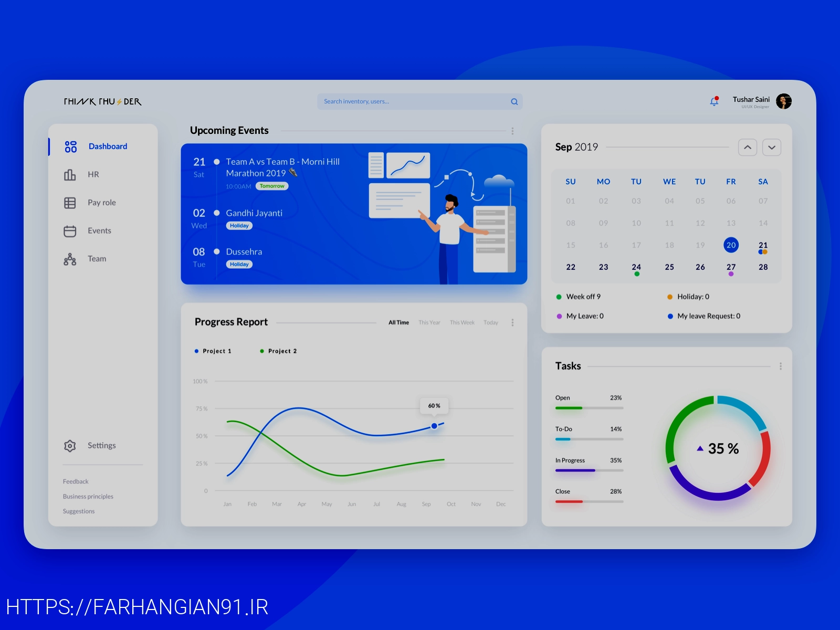Select date 28 in the calendar
This screenshot has width=840, height=630.
pyautogui.click(x=763, y=267)
